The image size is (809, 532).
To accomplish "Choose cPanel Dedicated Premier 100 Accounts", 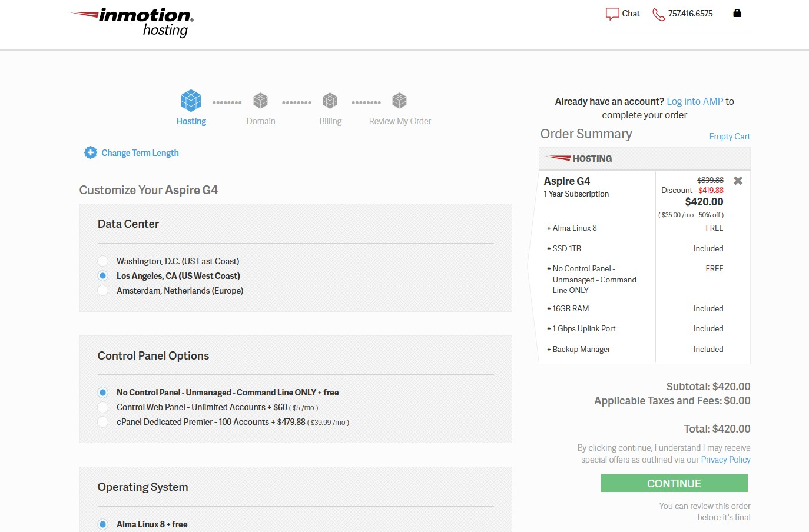I will click(102, 421).
